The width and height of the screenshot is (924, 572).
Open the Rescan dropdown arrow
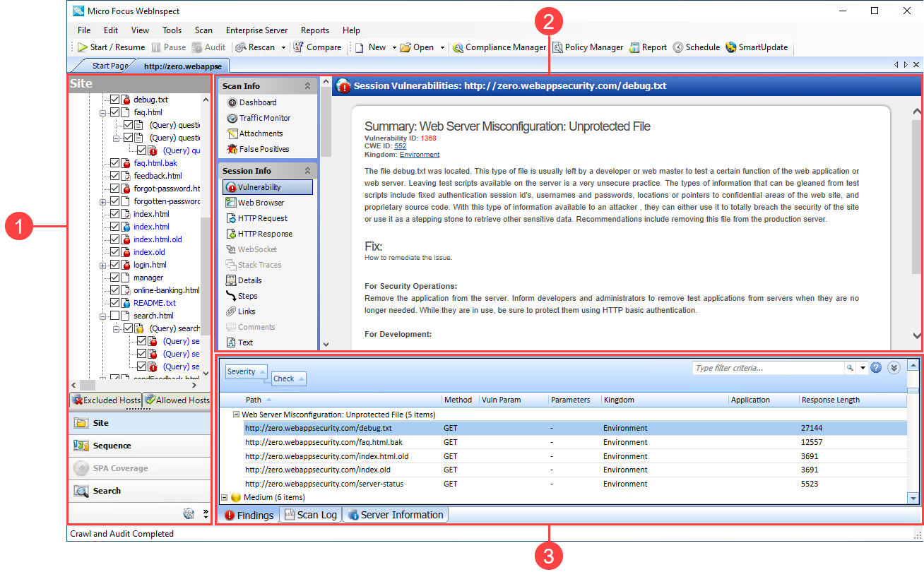pyautogui.click(x=283, y=48)
